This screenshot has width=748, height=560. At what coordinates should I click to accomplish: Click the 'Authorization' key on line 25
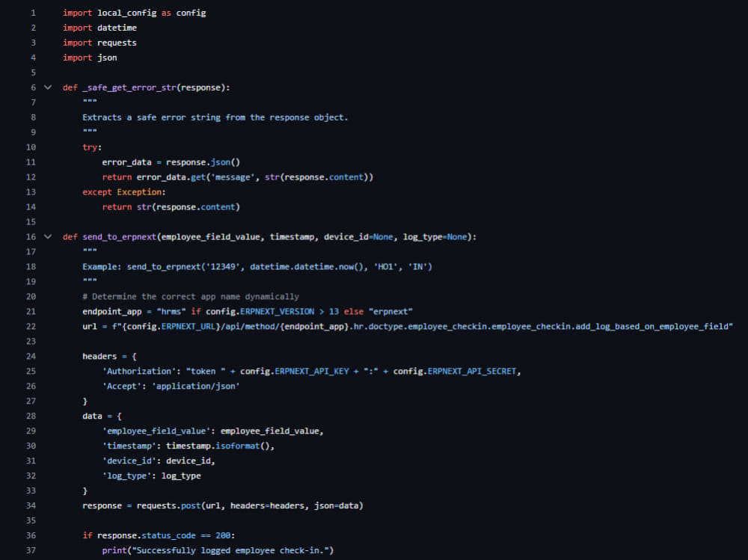click(x=139, y=371)
